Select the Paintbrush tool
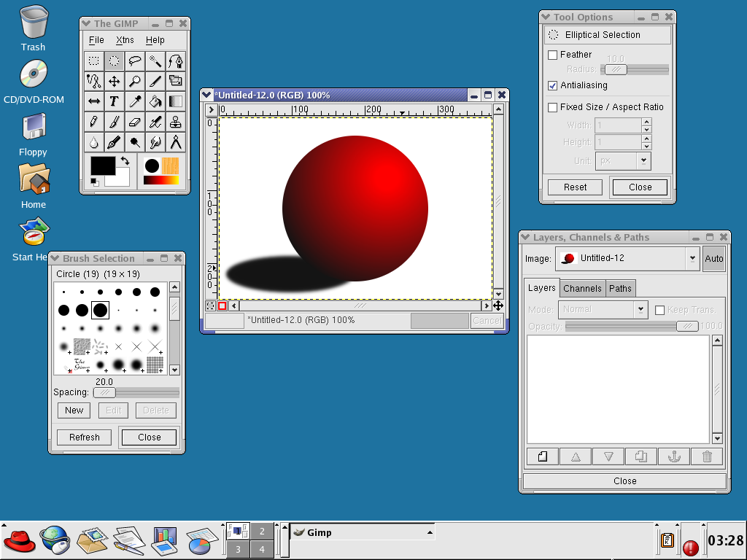The height and width of the screenshot is (560, 747). [115, 122]
